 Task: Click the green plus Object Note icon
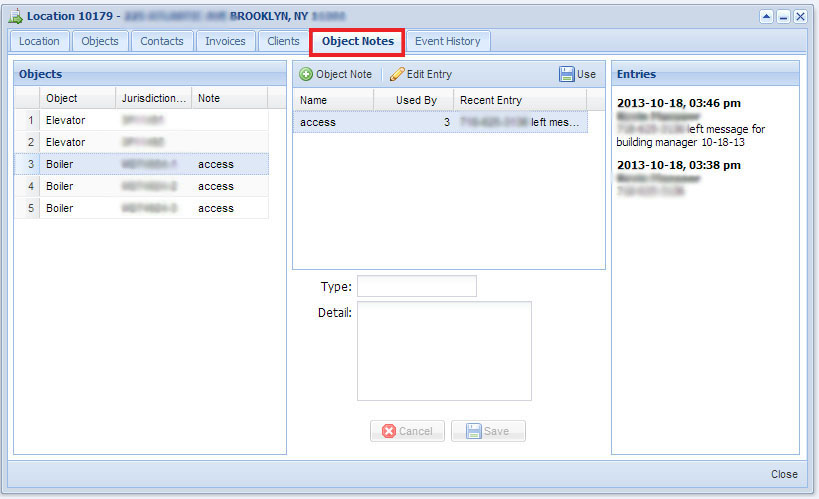pos(306,74)
